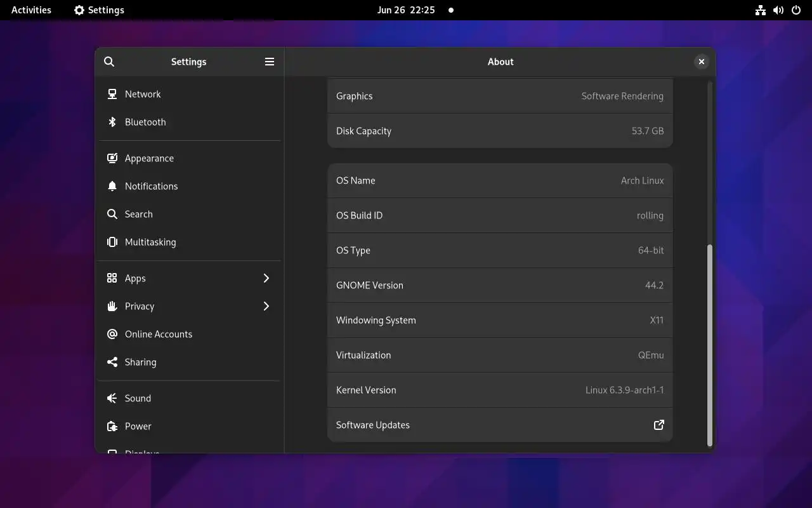This screenshot has width=812, height=508.
Task: Open the Settings app menu in top bar
Action: tap(99, 10)
